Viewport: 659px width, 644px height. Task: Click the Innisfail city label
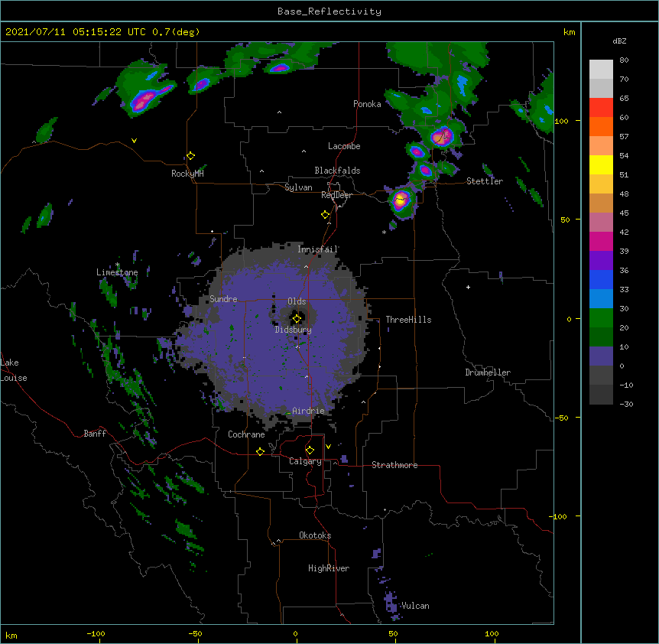coord(317,249)
